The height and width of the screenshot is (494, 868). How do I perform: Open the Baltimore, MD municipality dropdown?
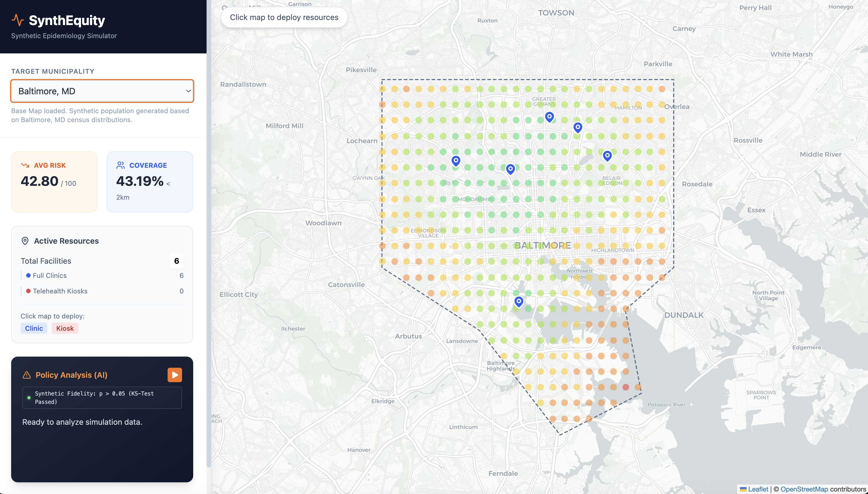[x=102, y=91]
